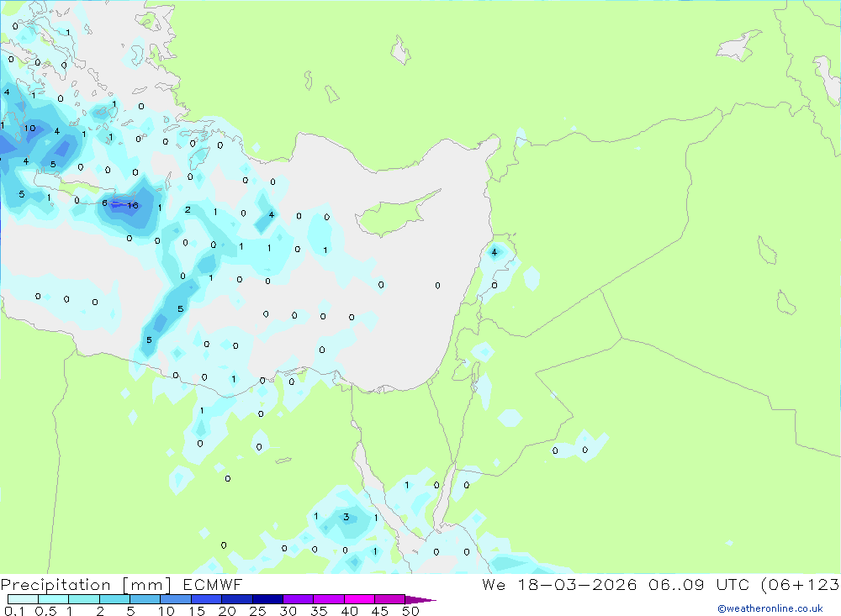The height and width of the screenshot is (616, 841).
Task: Select the blue legend swatch between 10 and 15
Action: click(176, 599)
